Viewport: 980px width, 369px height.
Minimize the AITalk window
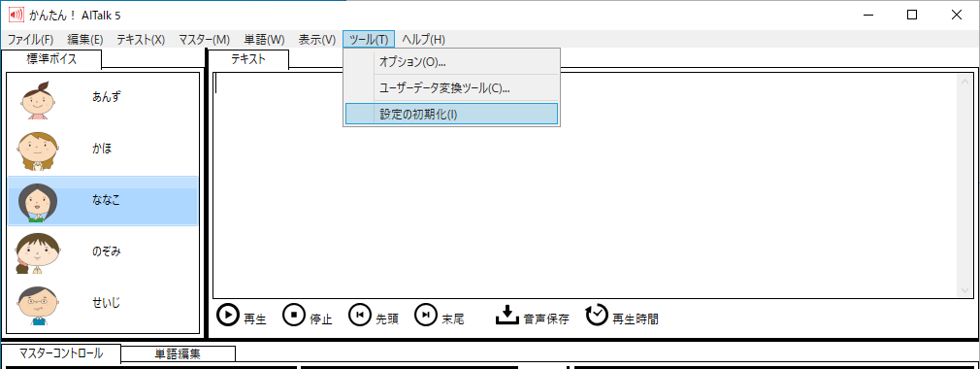[x=868, y=15]
